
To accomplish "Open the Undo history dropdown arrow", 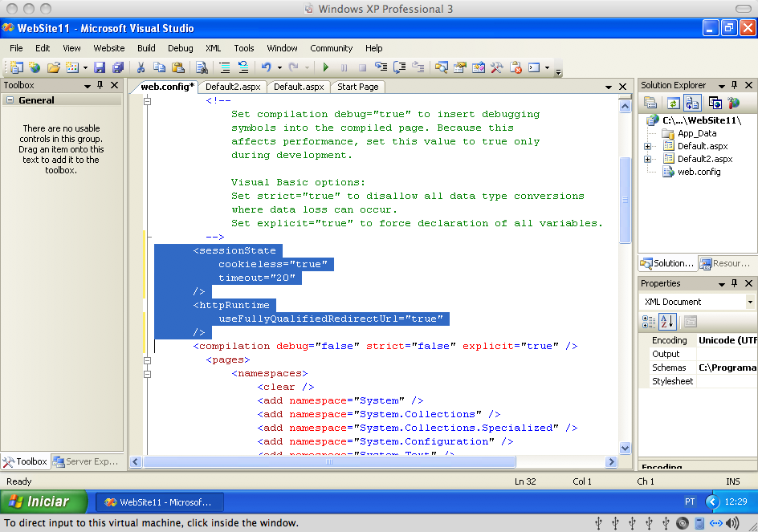I will tap(279, 67).
